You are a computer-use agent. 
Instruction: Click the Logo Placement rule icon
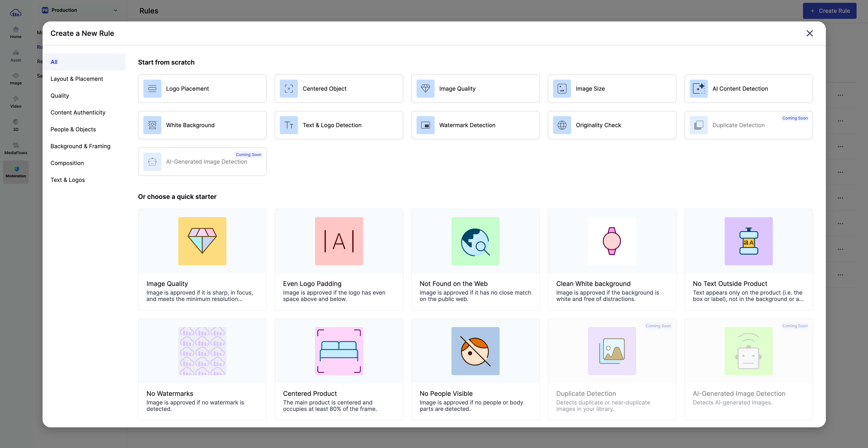(152, 88)
